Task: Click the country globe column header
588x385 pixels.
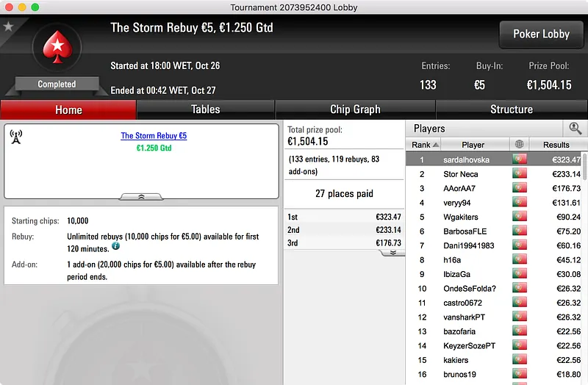Action: pos(519,144)
